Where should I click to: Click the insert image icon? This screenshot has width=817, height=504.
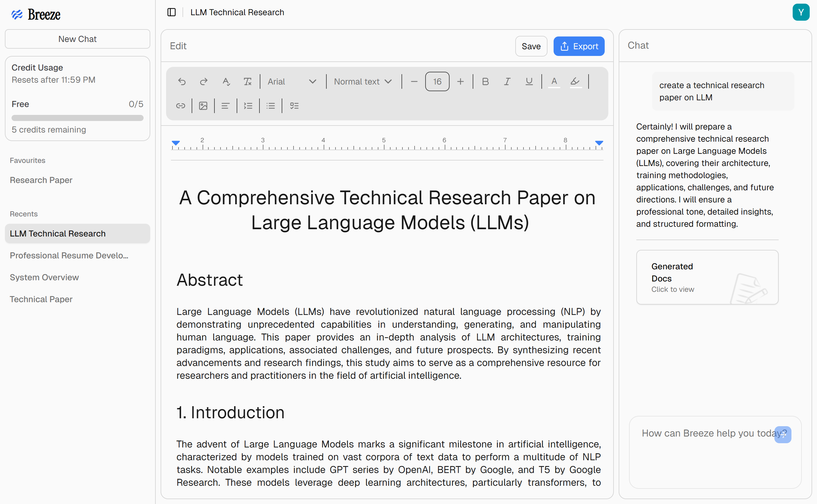[203, 106]
